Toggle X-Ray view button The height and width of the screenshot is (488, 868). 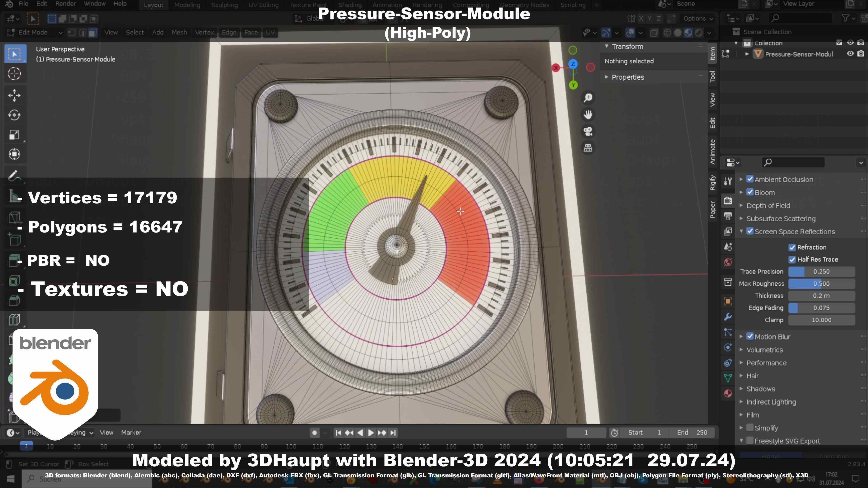(654, 33)
